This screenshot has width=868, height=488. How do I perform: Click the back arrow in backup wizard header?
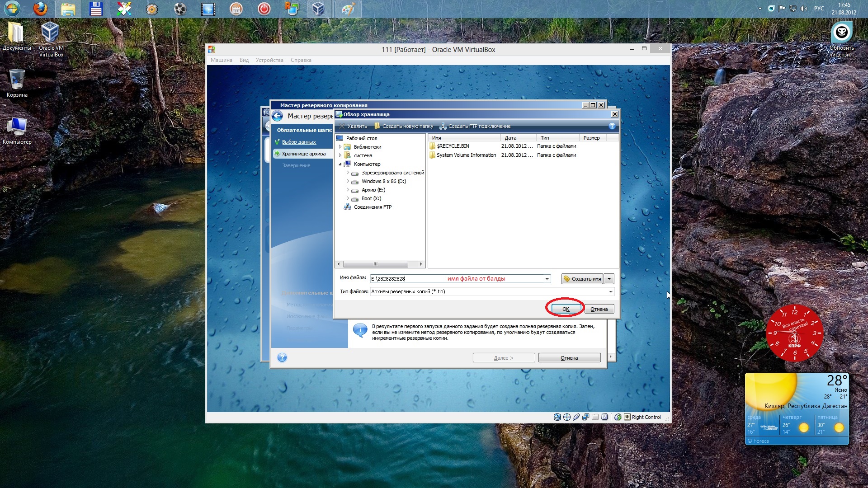click(278, 116)
